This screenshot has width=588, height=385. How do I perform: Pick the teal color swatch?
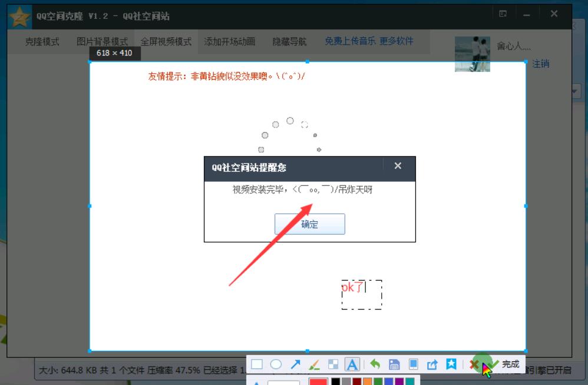(409, 381)
